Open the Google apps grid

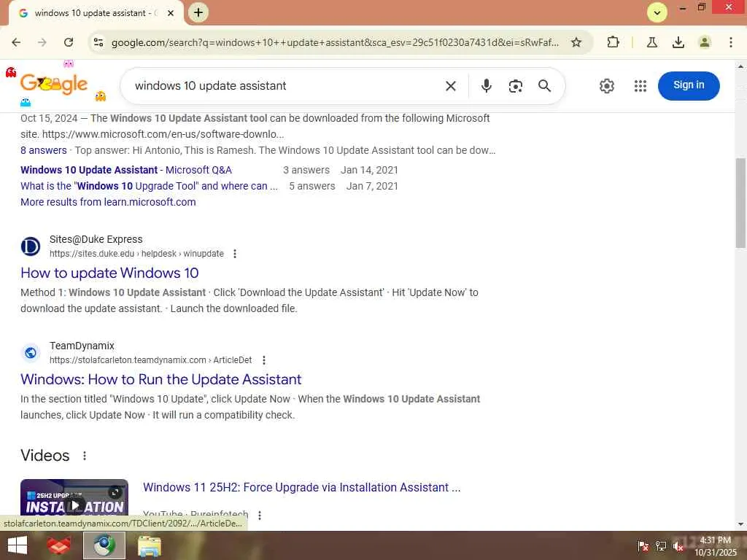click(x=640, y=86)
